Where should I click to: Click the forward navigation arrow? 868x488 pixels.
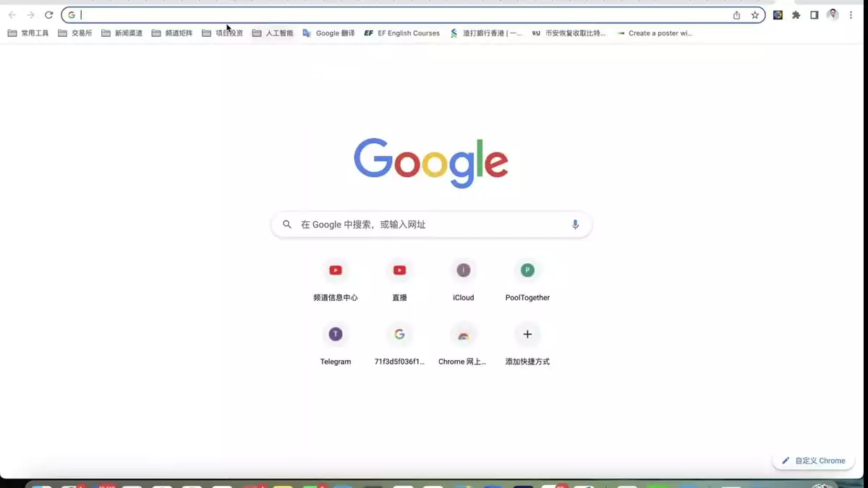point(30,15)
